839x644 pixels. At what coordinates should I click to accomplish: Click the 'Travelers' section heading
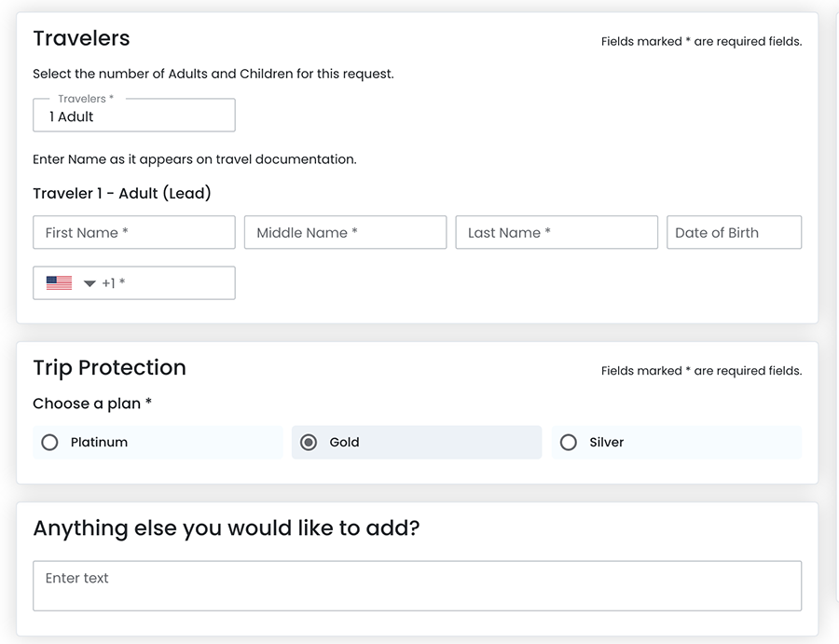click(81, 38)
